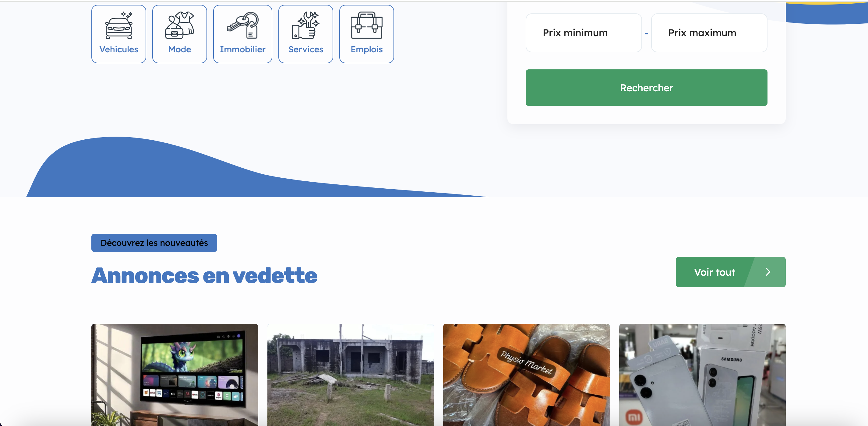This screenshot has height=426, width=868.
Task: Click the Découvrez les nouveautés badge
Action: point(154,243)
